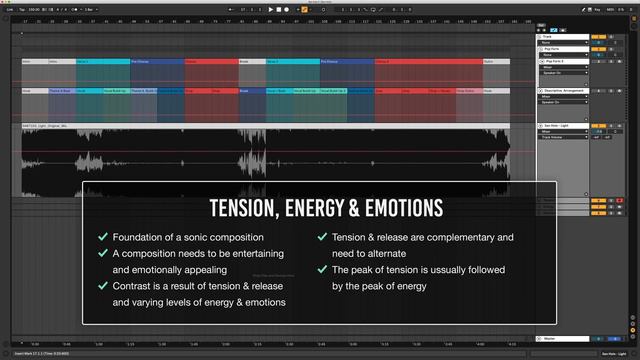The image size is (640, 360).
Task: Open Mixer chooser on Descriptive Arrangement
Action: coord(564,96)
